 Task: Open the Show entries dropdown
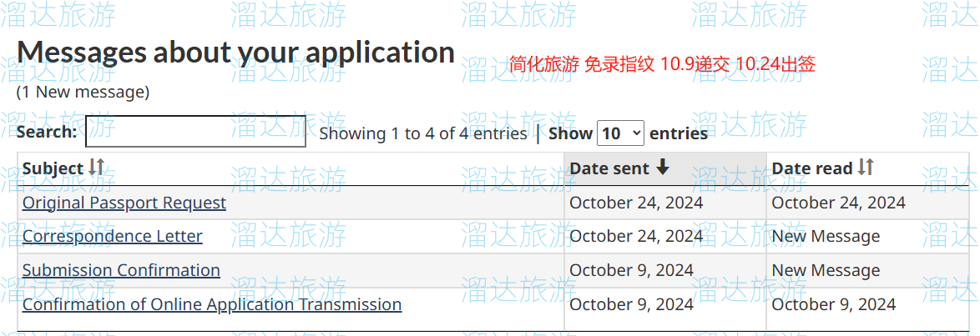pos(620,133)
